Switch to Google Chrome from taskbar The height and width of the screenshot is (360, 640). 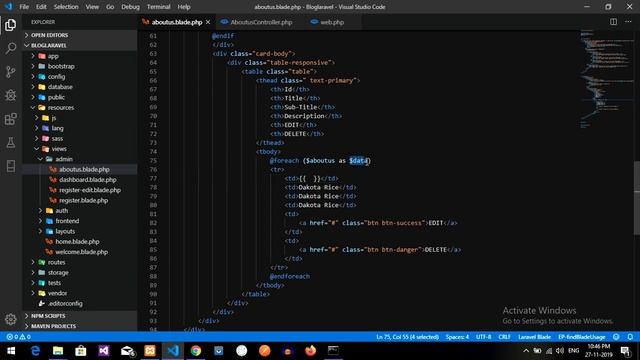[196, 351]
